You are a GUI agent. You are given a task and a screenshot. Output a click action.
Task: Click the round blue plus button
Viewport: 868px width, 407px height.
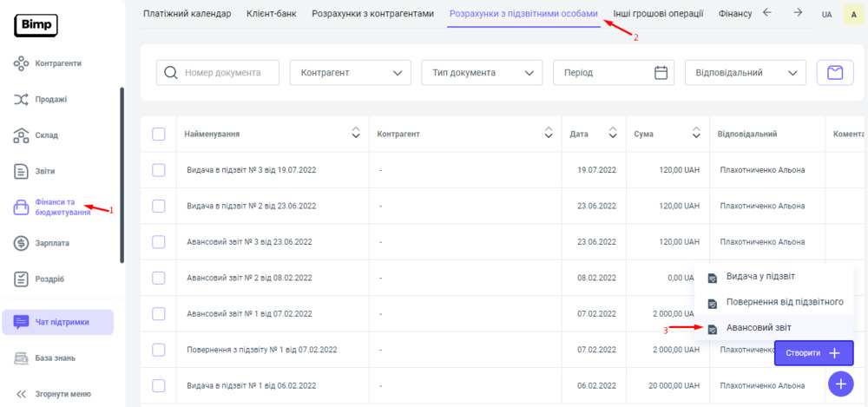click(x=840, y=383)
